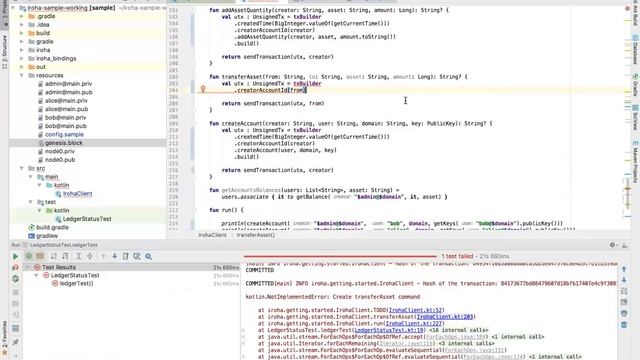Collapse the resources folder

[x=22, y=76]
